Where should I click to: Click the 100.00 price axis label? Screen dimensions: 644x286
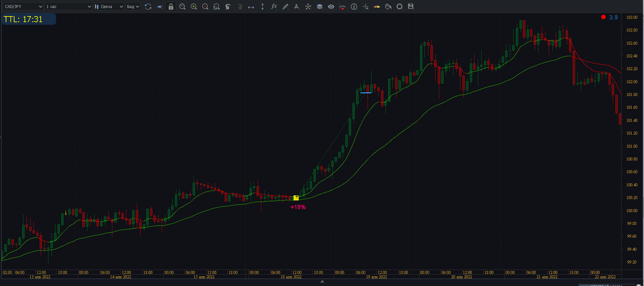point(633,211)
